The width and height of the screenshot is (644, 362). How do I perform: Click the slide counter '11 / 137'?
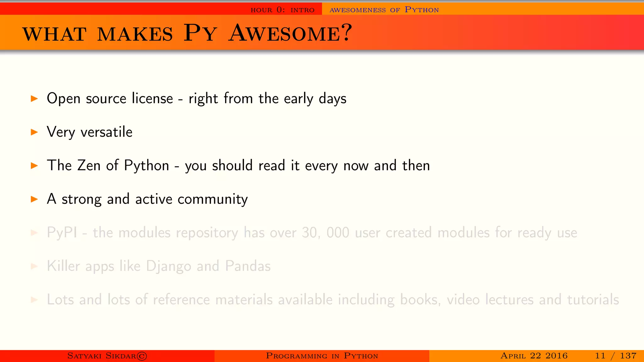click(616, 356)
